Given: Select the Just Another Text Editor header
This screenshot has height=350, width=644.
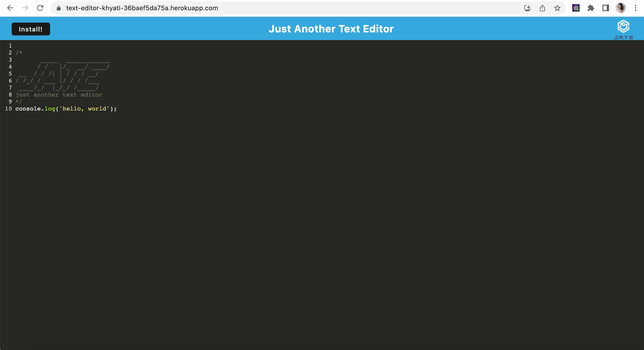Looking at the screenshot, I should [x=331, y=28].
